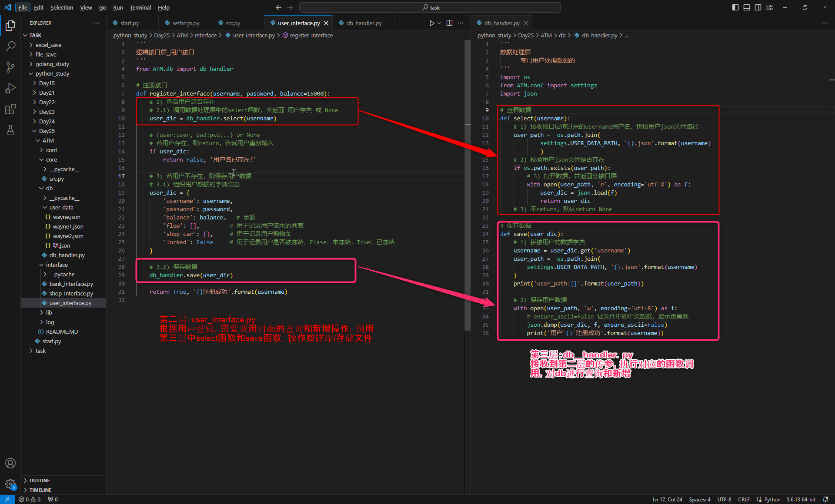This screenshot has width=835, height=504.
Task: Open Source Control view
Action: pyautogui.click(x=10, y=67)
